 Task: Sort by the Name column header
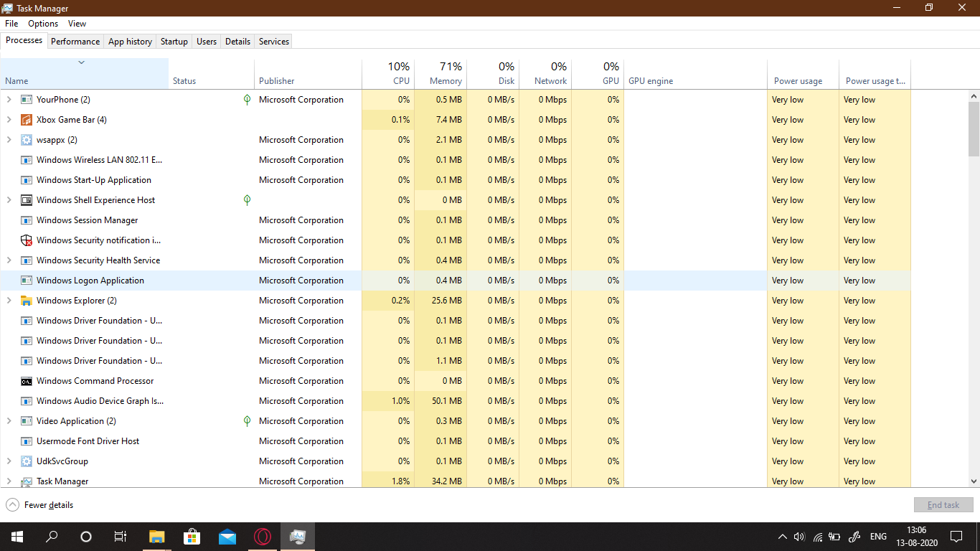(x=84, y=73)
